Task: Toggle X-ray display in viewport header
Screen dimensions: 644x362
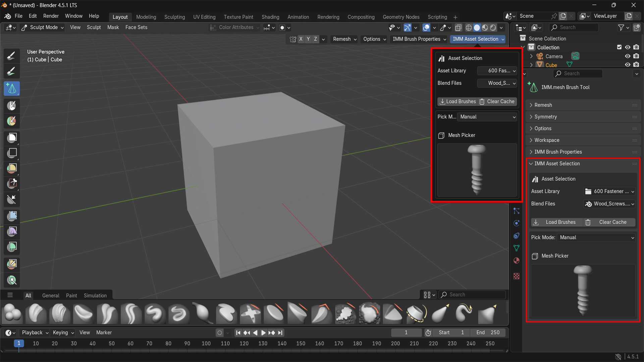Action: [x=458, y=27]
